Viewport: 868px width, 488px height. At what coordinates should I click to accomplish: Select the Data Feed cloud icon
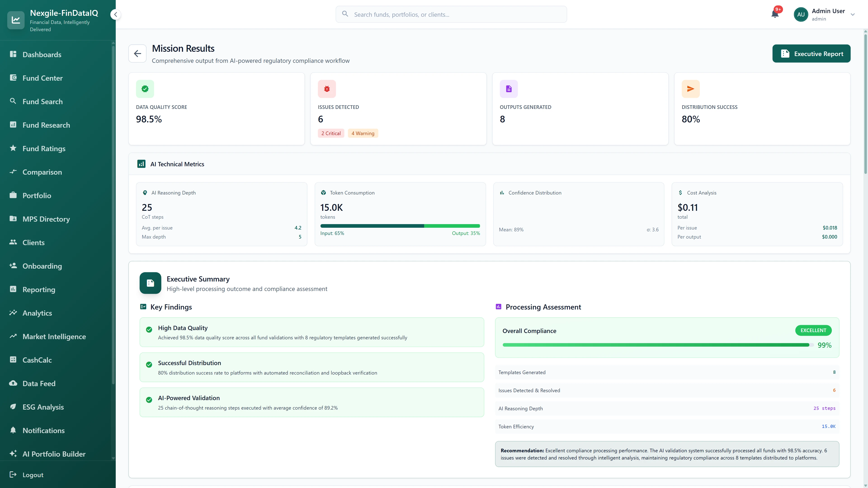pos(13,383)
